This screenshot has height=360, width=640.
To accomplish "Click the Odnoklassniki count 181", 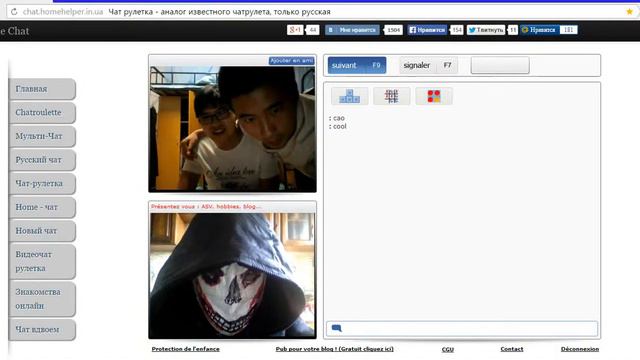I will click(568, 30).
